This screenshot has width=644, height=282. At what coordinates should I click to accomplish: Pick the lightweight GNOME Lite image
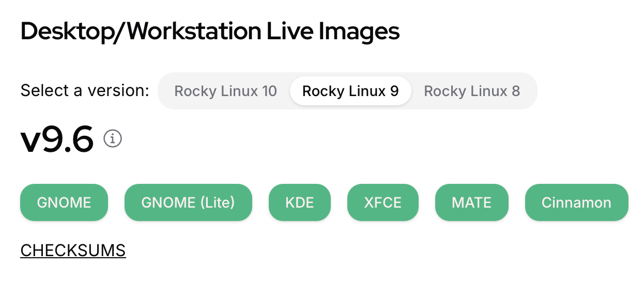point(188,202)
